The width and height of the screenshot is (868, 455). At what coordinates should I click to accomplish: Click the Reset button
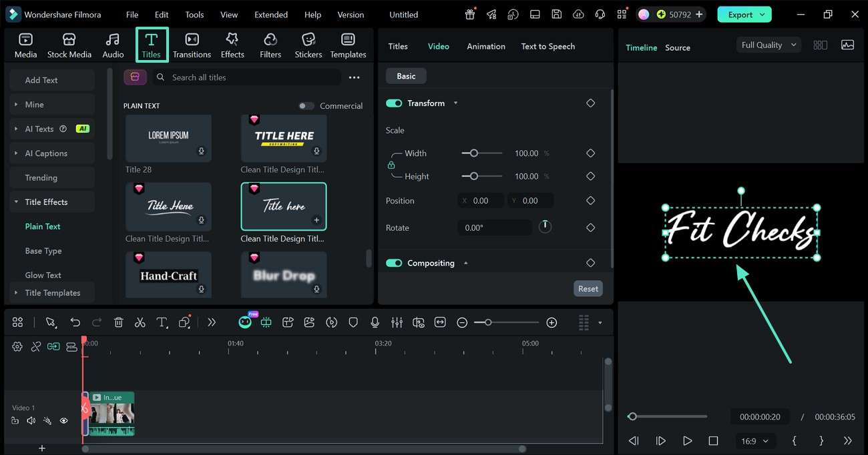click(588, 289)
